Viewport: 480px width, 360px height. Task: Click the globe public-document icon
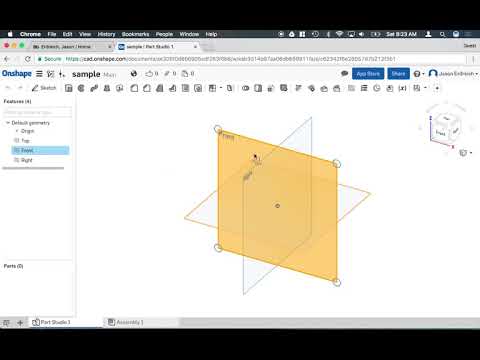click(134, 74)
